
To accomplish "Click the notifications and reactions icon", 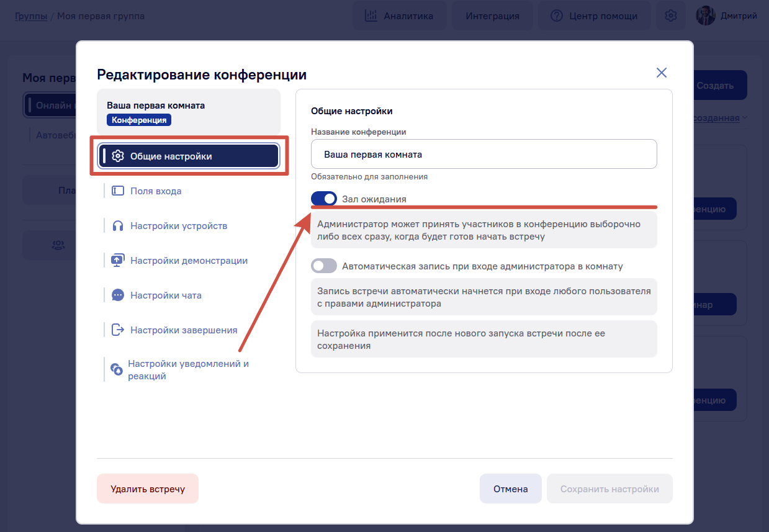I will [x=117, y=369].
